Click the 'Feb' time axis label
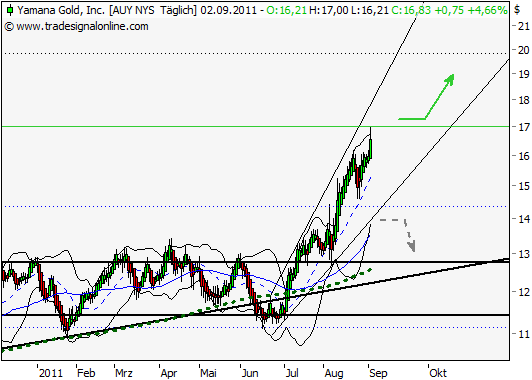Image resolution: width=532 pixels, height=380 pixels. (x=86, y=373)
